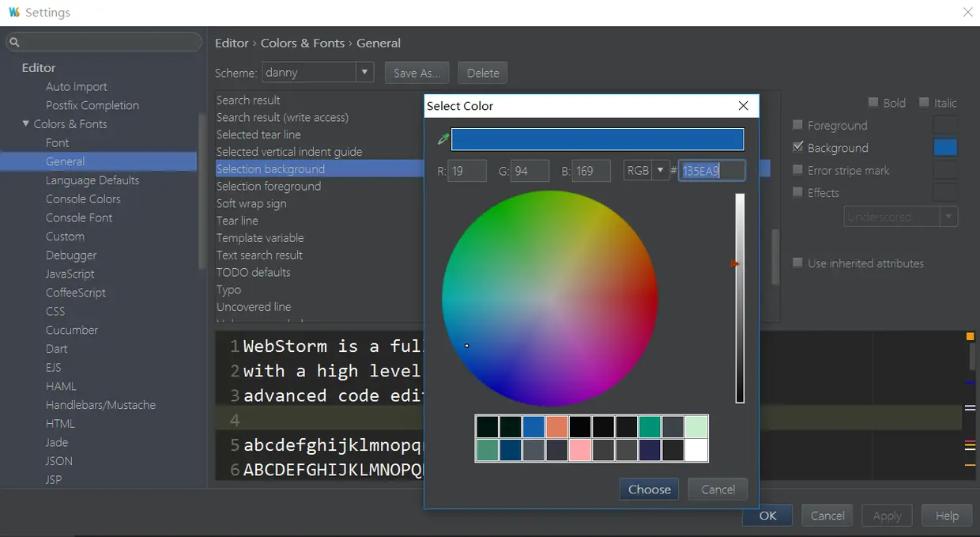Viewport: 980px width, 537px height.
Task: Select 'Search result' in the list
Action: click(248, 100)
